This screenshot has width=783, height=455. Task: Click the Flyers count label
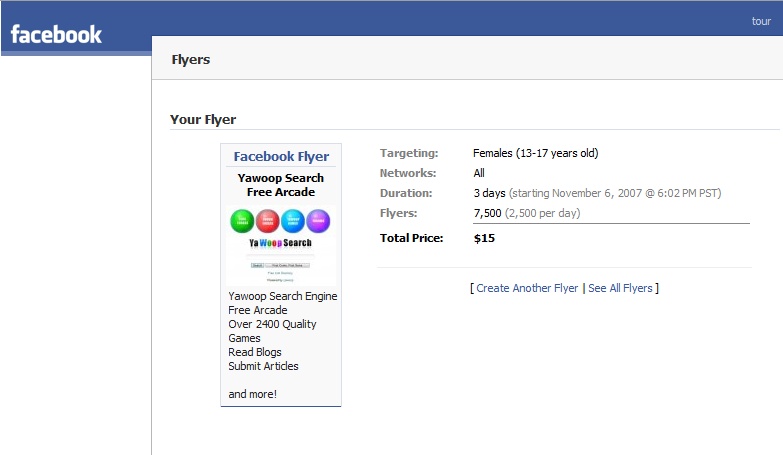pos(398,213)
